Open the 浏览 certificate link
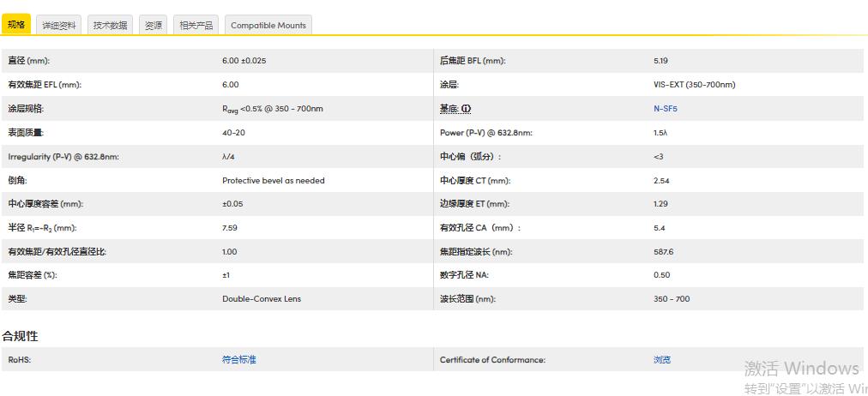 [x=661, y=360]
